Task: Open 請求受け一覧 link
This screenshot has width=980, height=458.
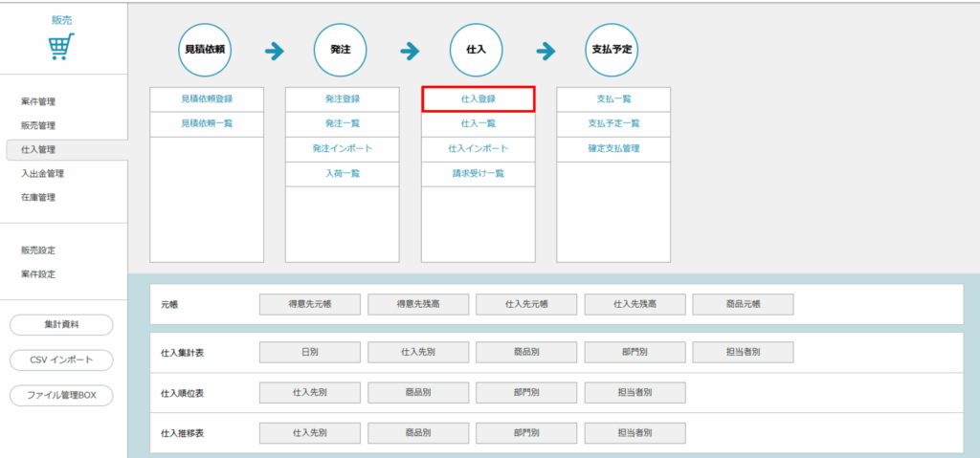Action: 478,173
